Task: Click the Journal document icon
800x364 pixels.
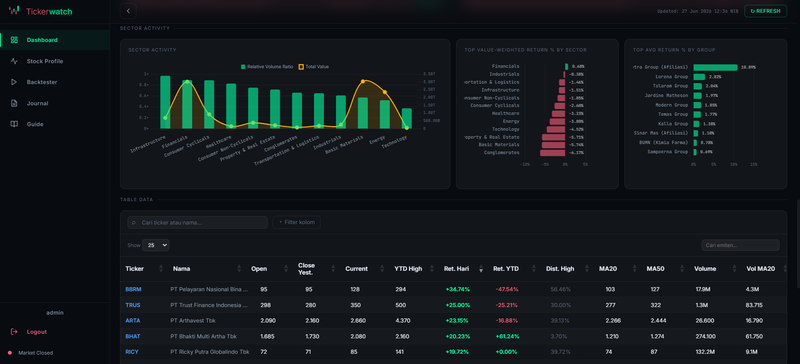Action: (x=14, y=103)
